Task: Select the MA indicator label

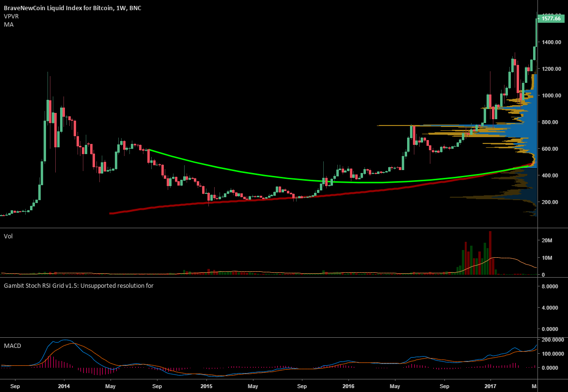Action: tap(8, 24)
